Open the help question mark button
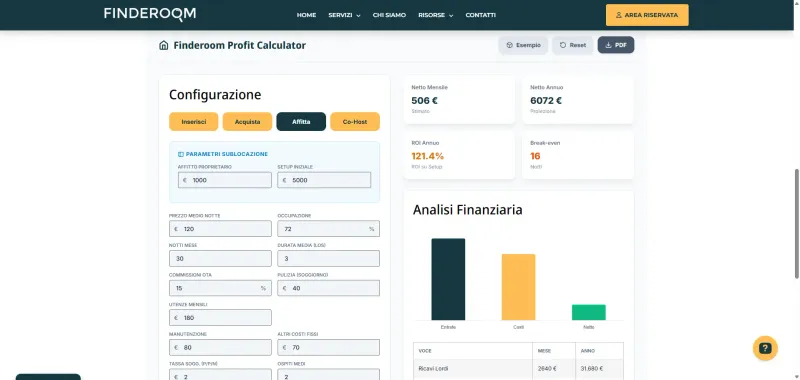This screenshot has height=380, width=800. [765, 348]
